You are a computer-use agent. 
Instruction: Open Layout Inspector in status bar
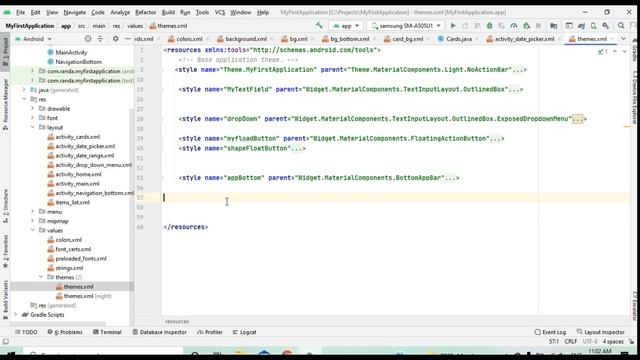point(600,332)
